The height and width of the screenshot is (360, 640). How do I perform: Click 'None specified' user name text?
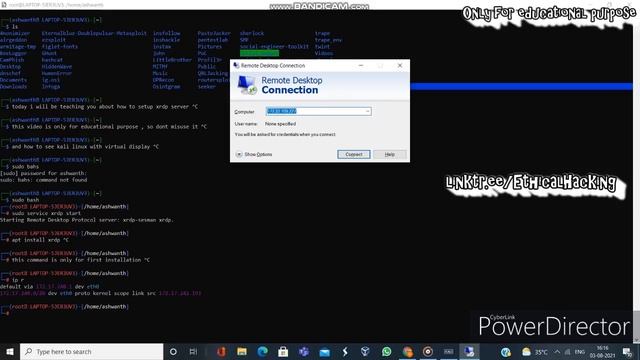pyautogui.click(x=280, y=124)
